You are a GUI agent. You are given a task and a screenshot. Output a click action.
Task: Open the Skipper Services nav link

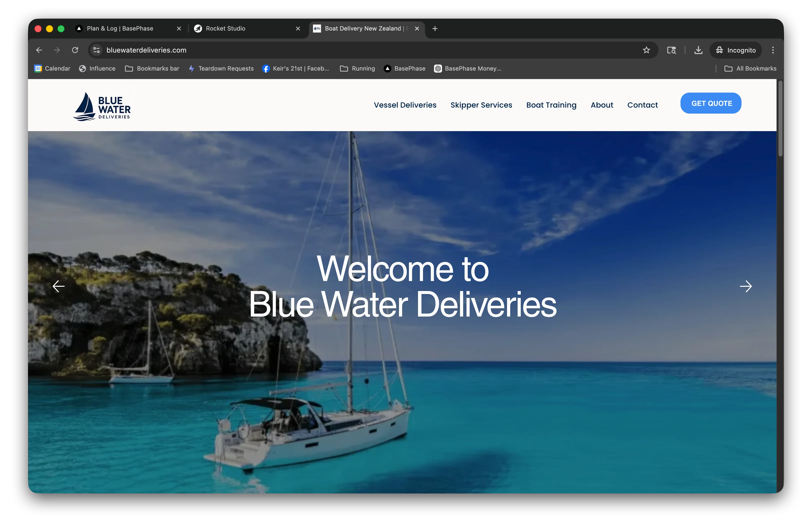tap(481, 105)
